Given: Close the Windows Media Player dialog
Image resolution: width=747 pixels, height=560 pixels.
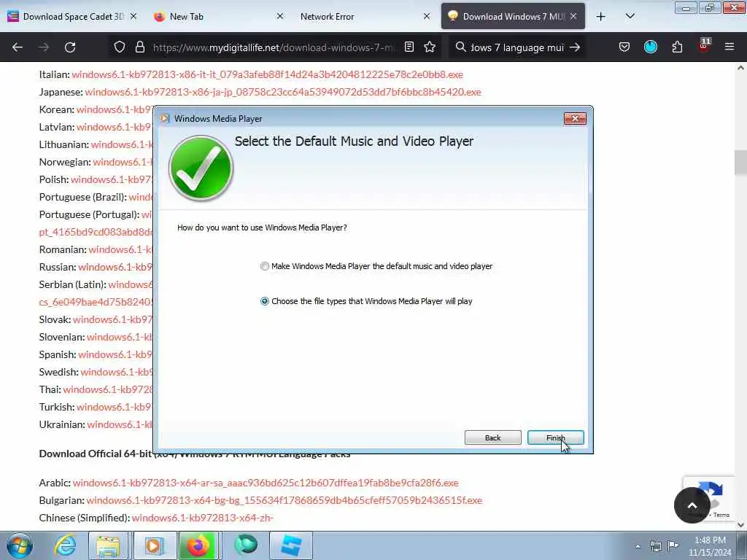Looking at the screenshot, I should (575, 119).
